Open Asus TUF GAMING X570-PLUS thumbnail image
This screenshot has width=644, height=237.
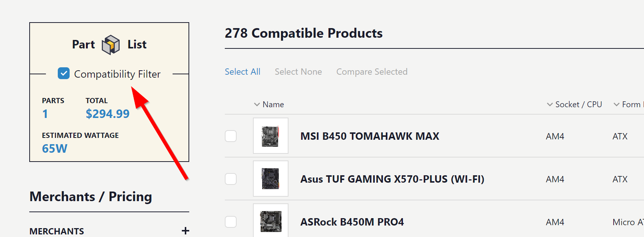tap(271, 179)
